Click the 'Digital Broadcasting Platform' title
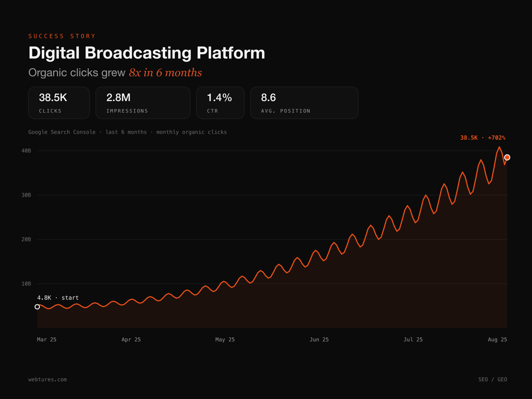The height and width of the screenshot is (399, 532). click(x=147, y=53)
